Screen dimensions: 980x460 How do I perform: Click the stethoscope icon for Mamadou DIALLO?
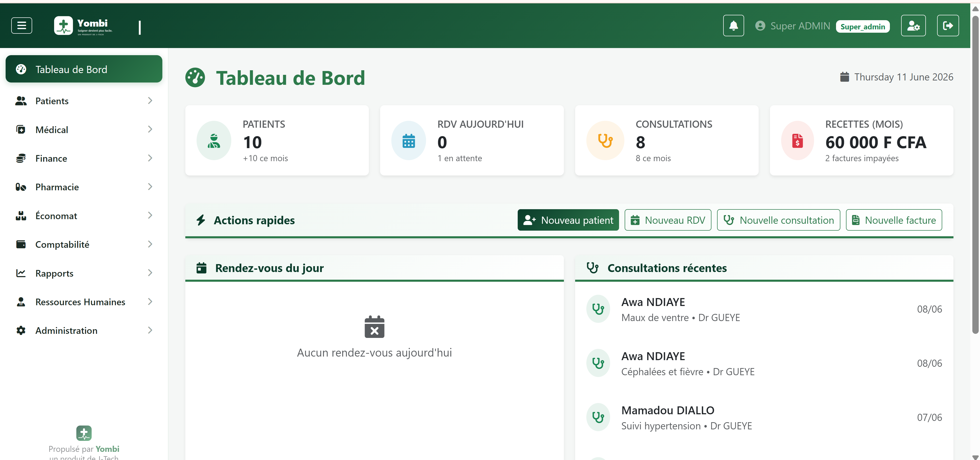coord(598,417)
